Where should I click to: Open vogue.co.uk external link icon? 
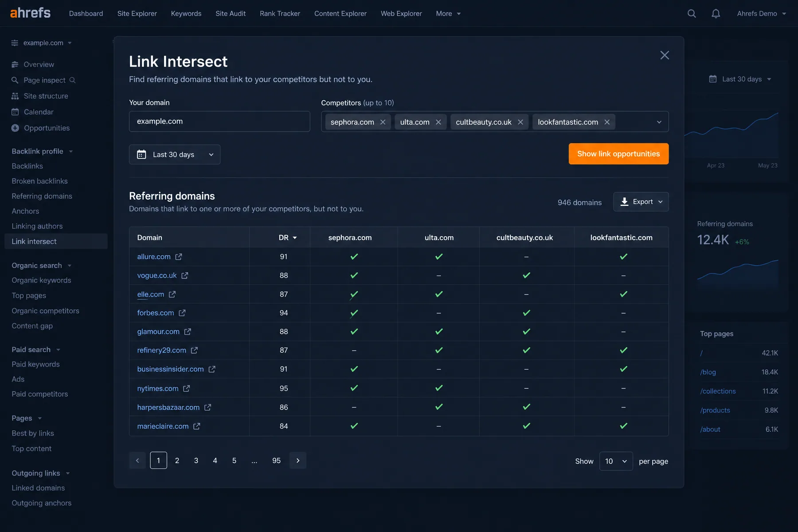[185, 275]
